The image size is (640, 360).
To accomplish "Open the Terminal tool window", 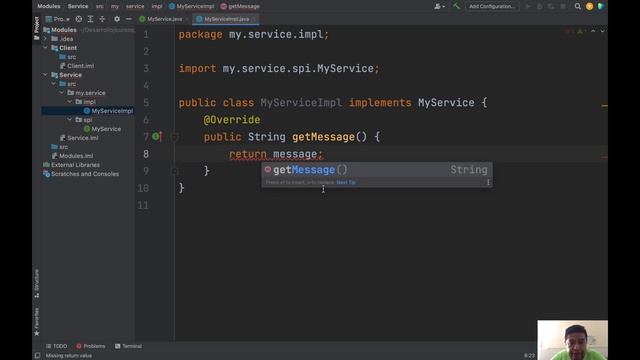I will coord(129,346).
